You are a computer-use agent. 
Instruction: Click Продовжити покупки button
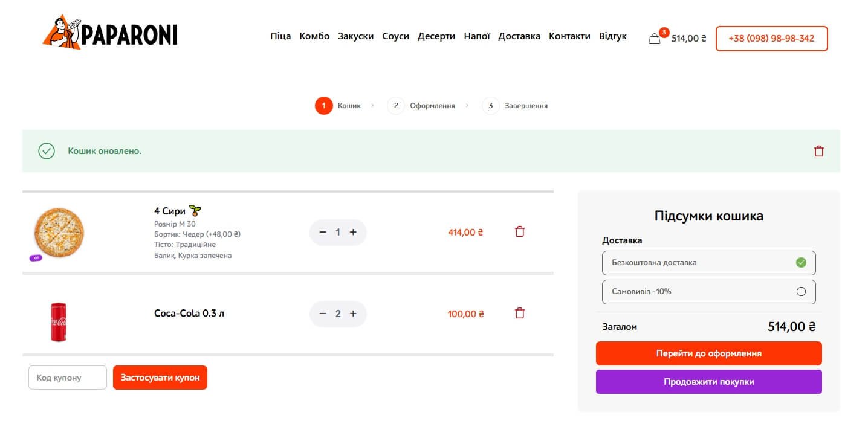coord(708,382)
